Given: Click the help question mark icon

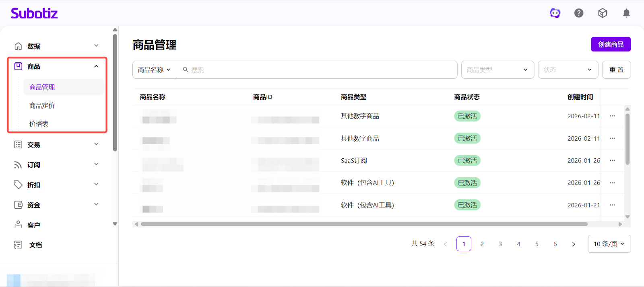Looking at the screenshot, I should tap(579, 13).
